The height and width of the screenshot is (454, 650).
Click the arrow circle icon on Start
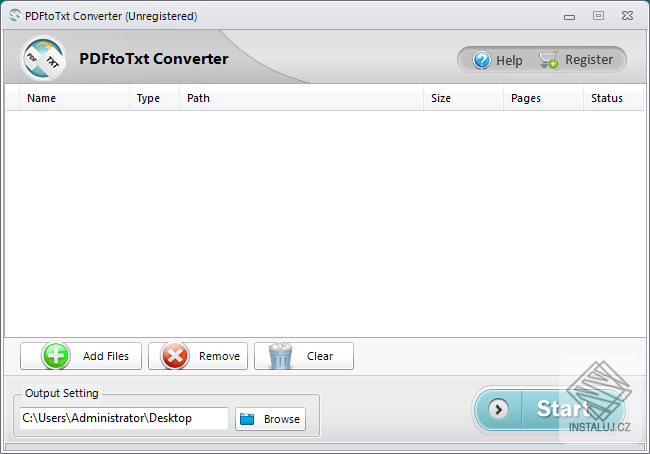click(498, 409)
